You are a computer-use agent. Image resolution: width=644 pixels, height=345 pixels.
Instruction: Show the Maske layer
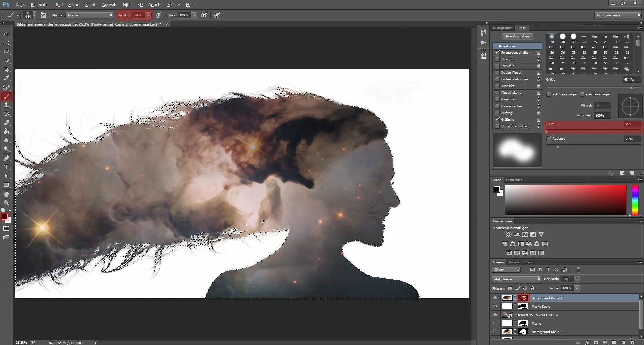click(x=495, y=323)
